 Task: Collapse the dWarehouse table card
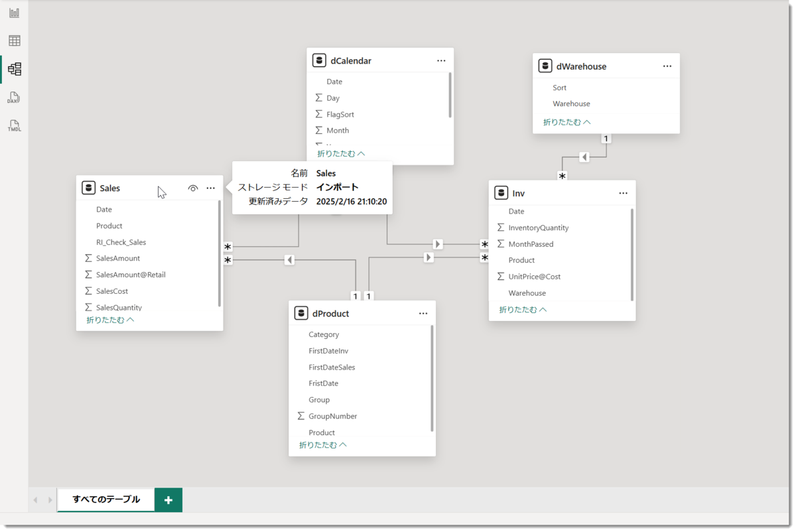pyautogui.click(x=567, y=122)
